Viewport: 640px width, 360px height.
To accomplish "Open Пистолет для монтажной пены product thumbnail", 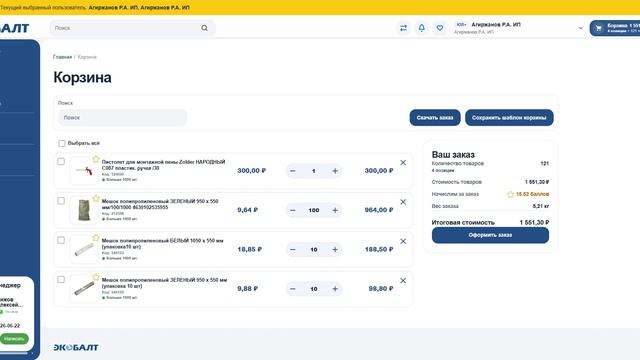I will tap(84, 171).
